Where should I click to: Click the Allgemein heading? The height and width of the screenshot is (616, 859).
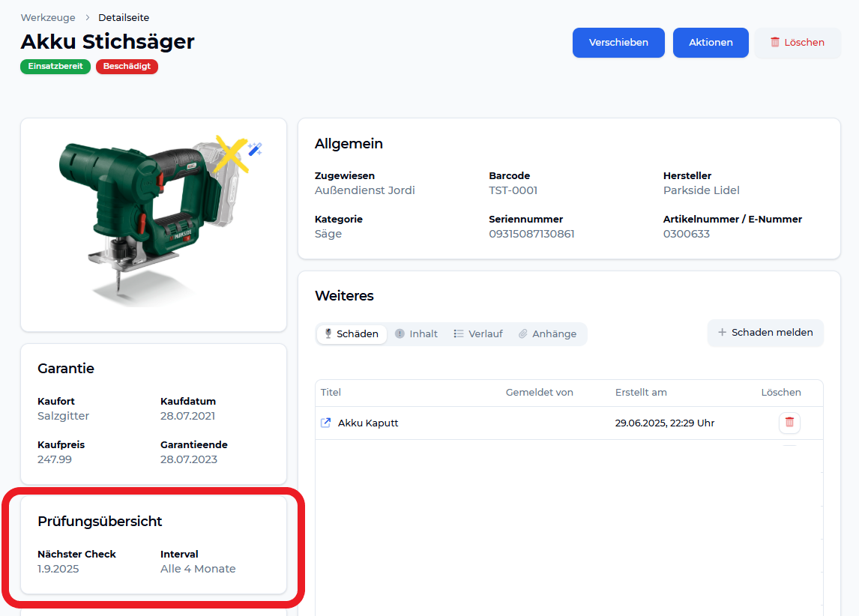(x=349, y=143)
